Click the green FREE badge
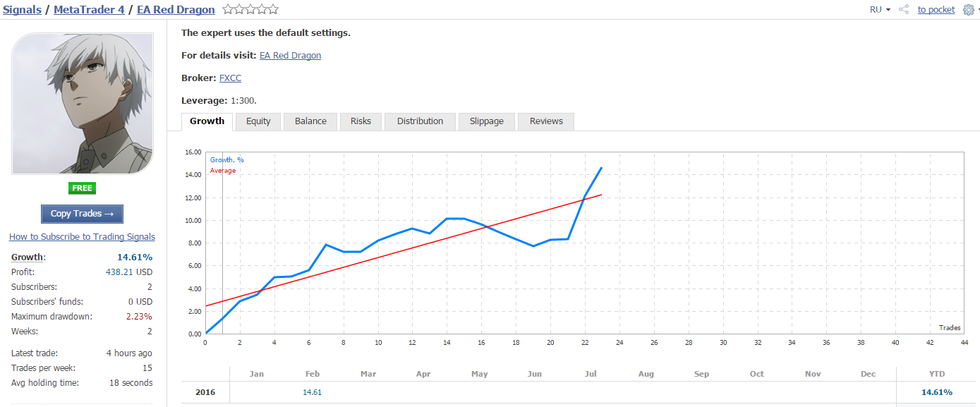Screen dimensions: 980x407 point(83,188)
